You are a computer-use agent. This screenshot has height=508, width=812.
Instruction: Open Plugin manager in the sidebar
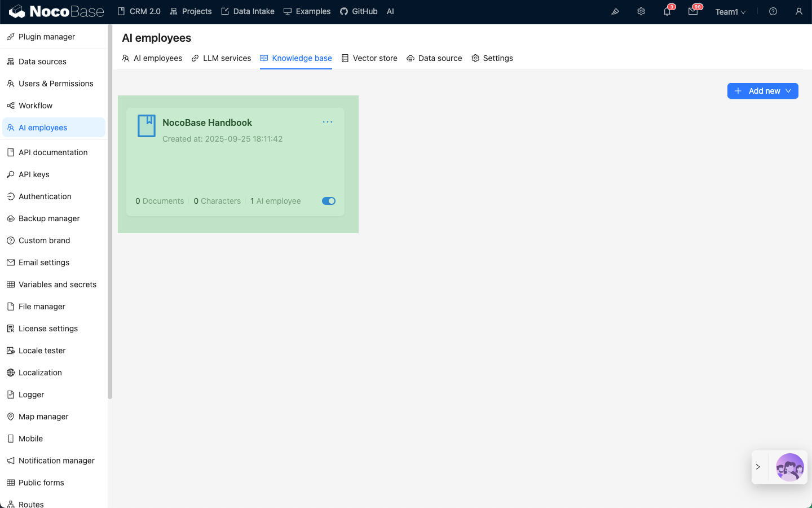[x=47, y=37]
